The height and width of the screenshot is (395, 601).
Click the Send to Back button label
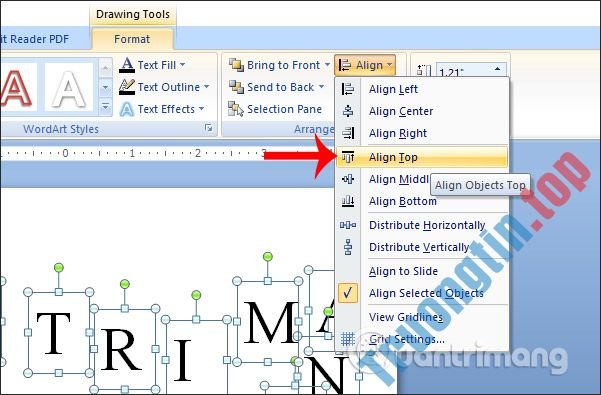(x=281, y=87)
